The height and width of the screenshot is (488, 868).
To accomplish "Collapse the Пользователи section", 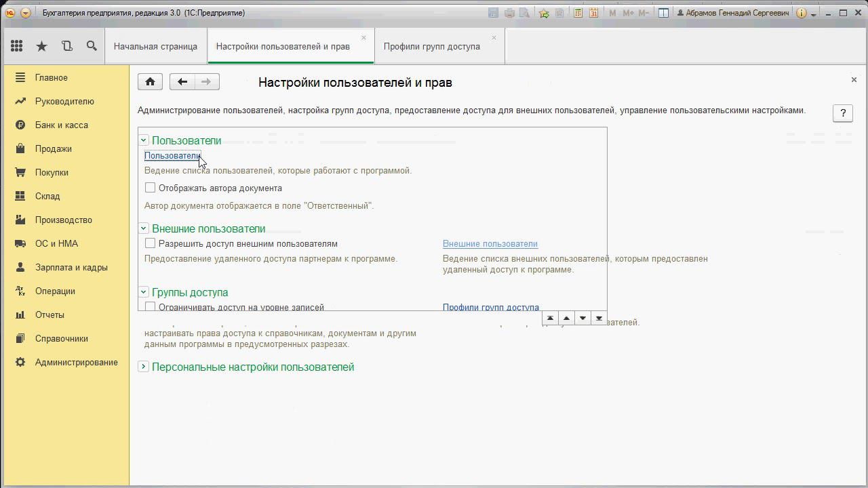I will (143, 140).
